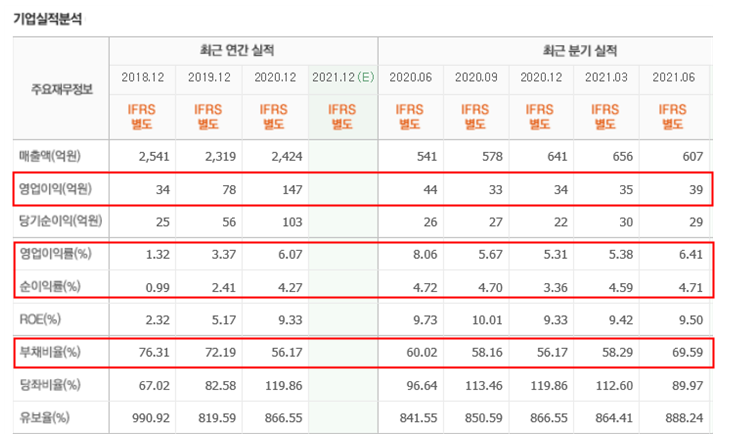
Task: Click the 841.55 reserve ratio value
Action: [x=419, y=418]
